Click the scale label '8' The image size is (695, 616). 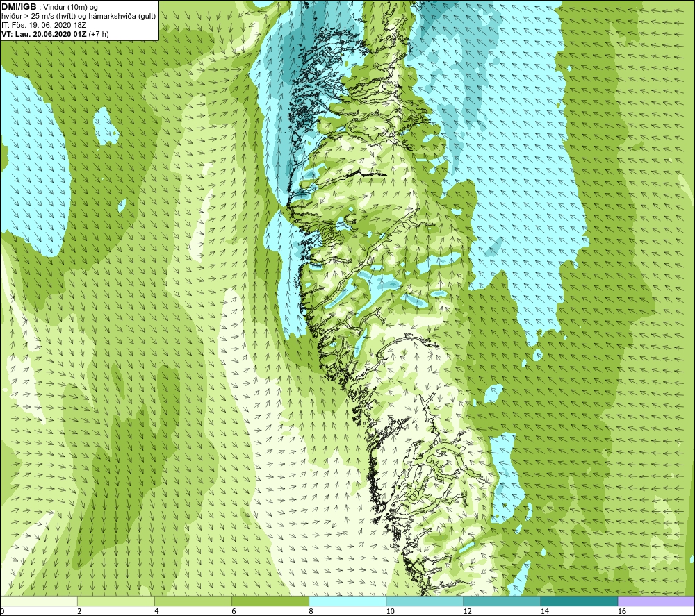[311, 612]
